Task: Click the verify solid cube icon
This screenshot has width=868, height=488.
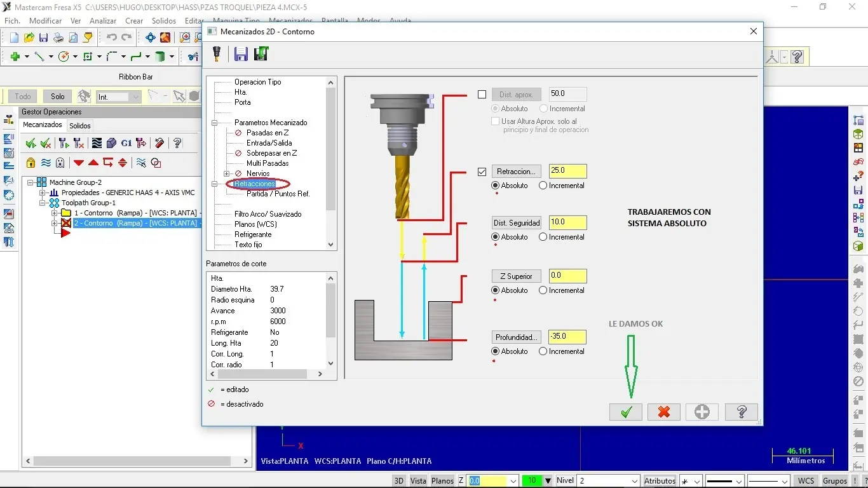Action: pyautogui.click(x=111, y=144)
